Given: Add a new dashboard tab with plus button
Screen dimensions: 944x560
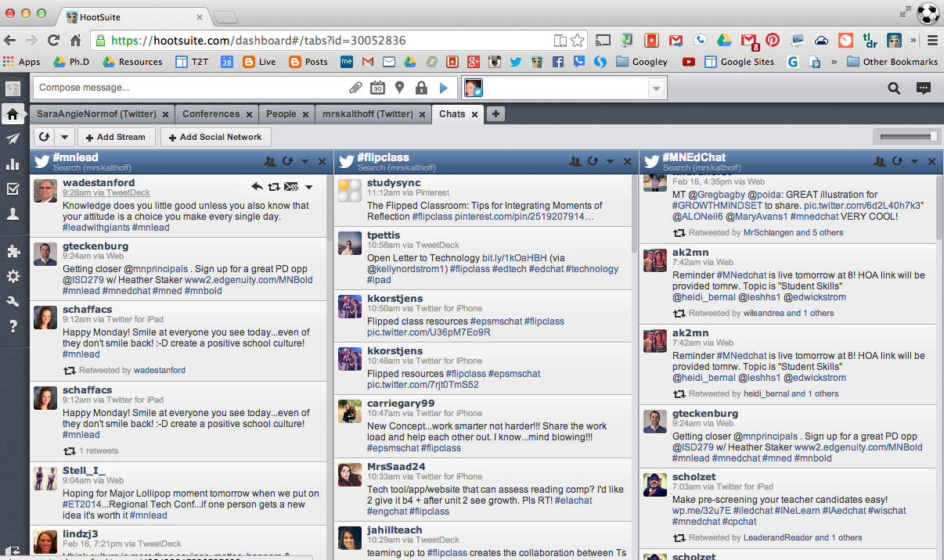Looking at the screenshot, I should pos(495,114).
